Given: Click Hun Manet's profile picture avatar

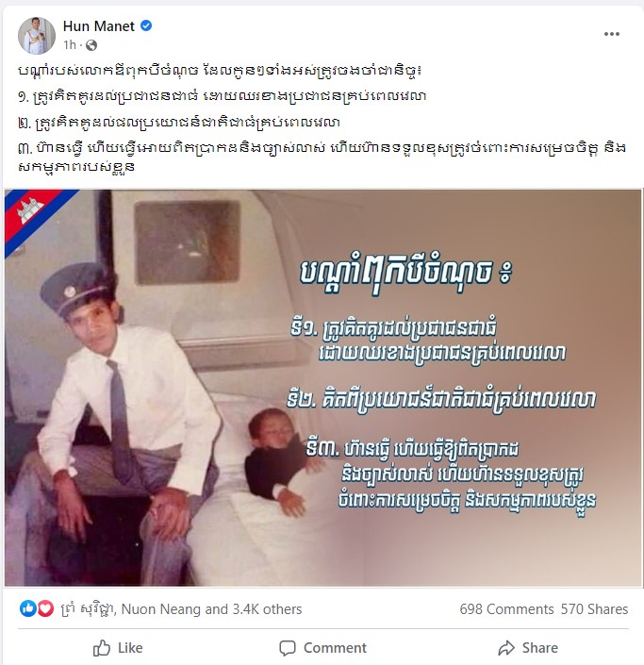Looking at the screenshot, I should tap(37, 36).
